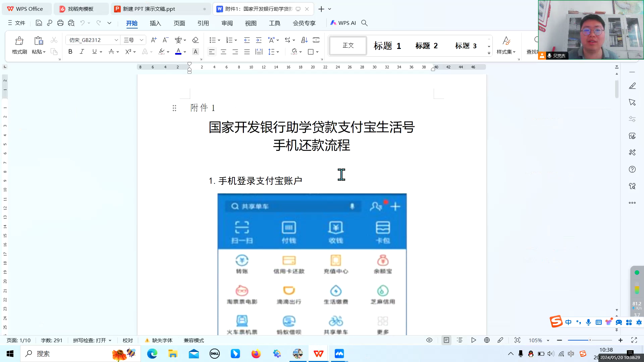
Task: Open the 审阅 ribbon tab
Action: 227,23
